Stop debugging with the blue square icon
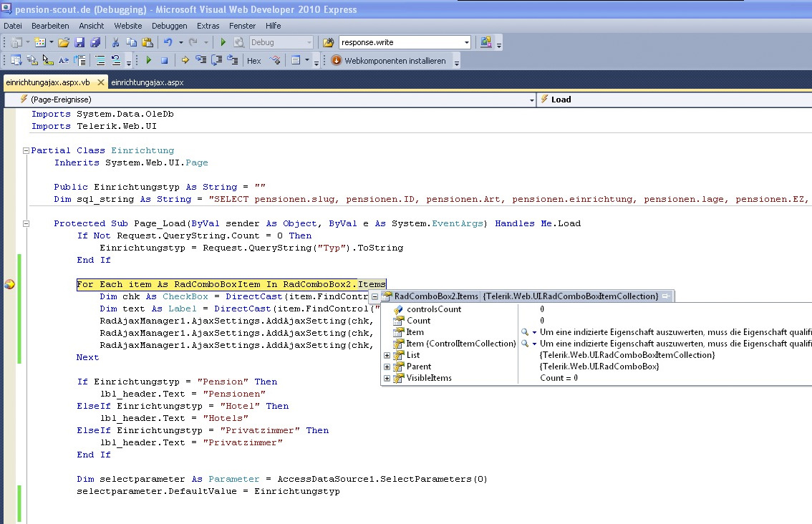This screenshot has width=812, height=524. coord(164,61)
